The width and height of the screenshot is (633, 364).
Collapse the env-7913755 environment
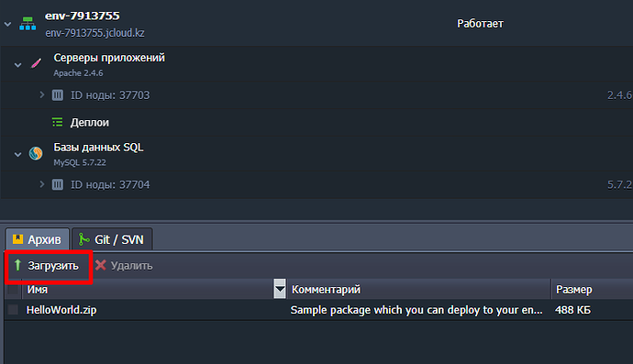(x=7, y=24)
